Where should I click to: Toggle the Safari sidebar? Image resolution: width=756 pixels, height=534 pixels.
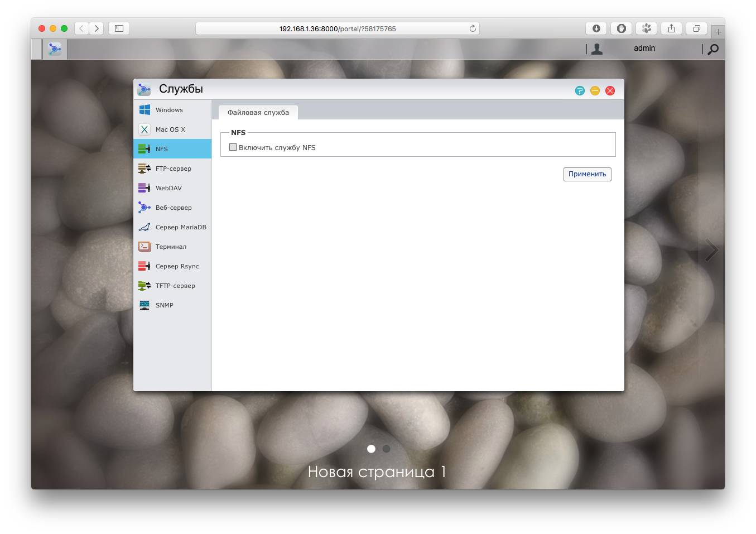click(x=119, y=28)
